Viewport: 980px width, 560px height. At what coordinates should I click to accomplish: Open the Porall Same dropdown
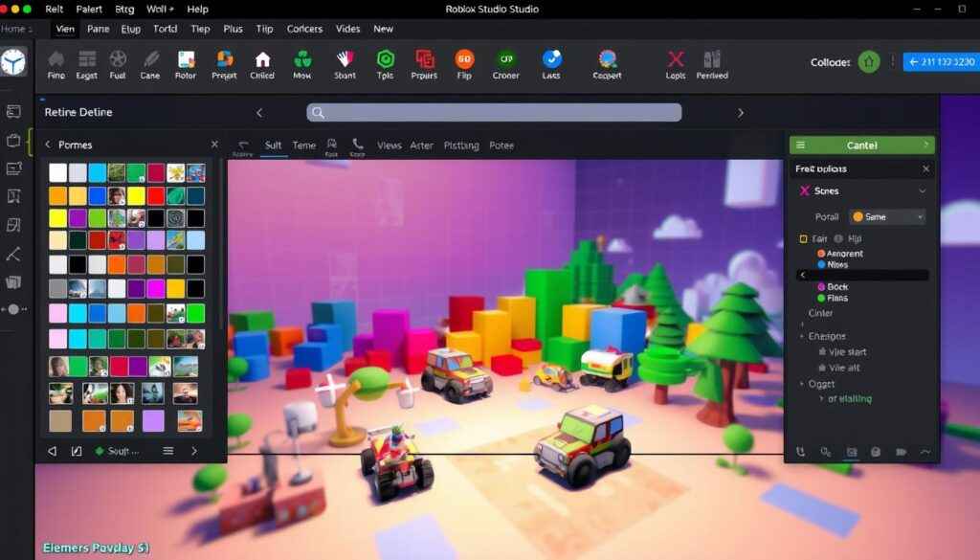coord(887,217)
